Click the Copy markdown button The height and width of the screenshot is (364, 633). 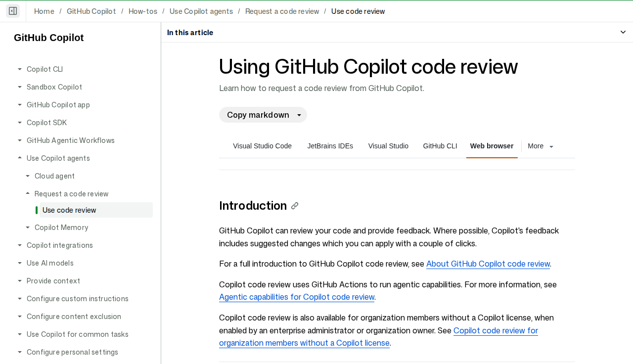coord(258,115)
